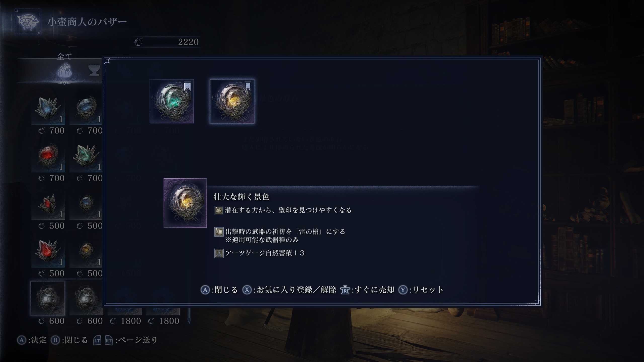The height and width of the screenshot is (362, 644).
Task: Switch to the goblet category tab
Action: click(x=94, y=70)
